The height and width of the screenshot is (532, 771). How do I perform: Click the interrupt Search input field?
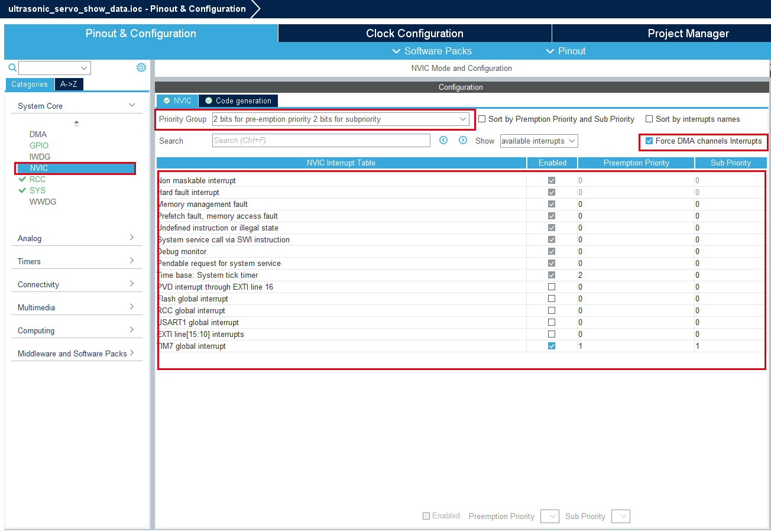[321, 140]
